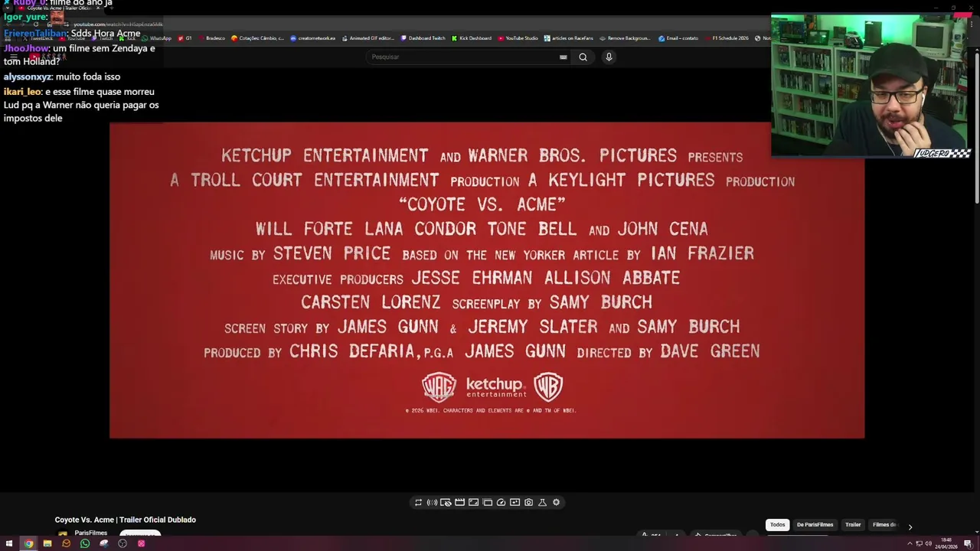Click the taskbar clock showing 18:48
Viewport: 980px width, 551px height.
tap(946, 543)
